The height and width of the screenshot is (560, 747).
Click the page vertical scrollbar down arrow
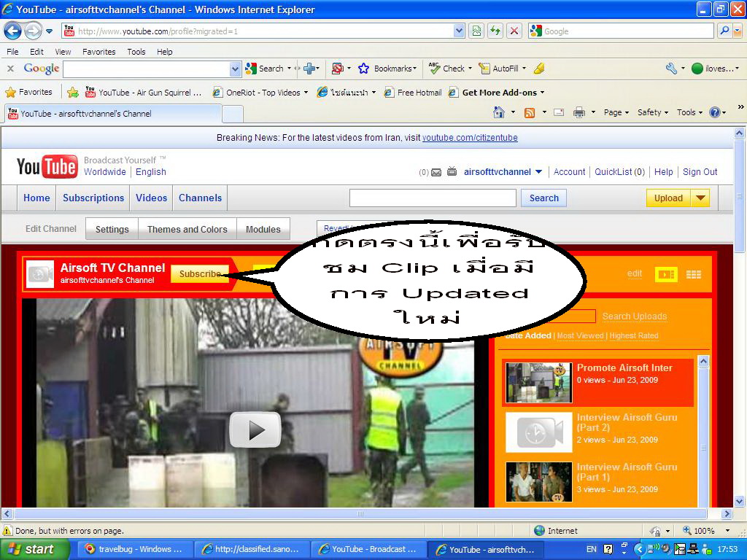tap(740, 501)
